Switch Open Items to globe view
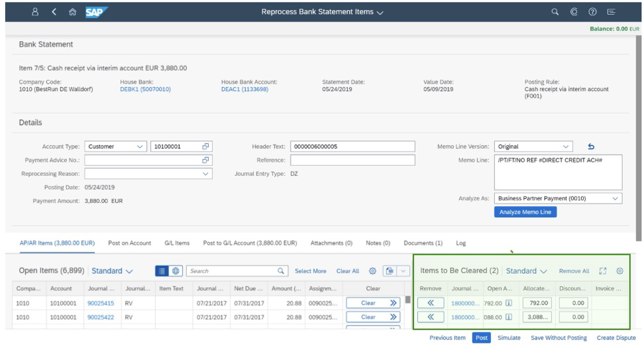The height and width of the screenshot is (349, 644). click(x=176, y=271)
